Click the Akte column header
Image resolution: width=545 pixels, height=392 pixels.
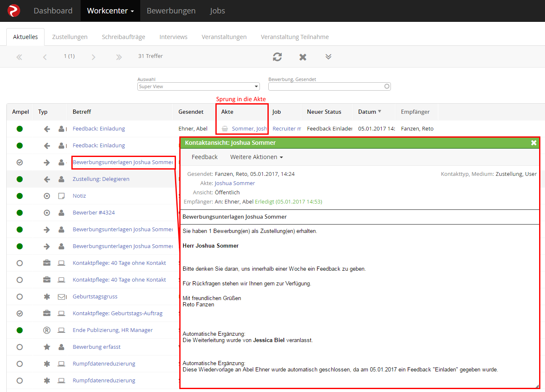coord(227,112)
